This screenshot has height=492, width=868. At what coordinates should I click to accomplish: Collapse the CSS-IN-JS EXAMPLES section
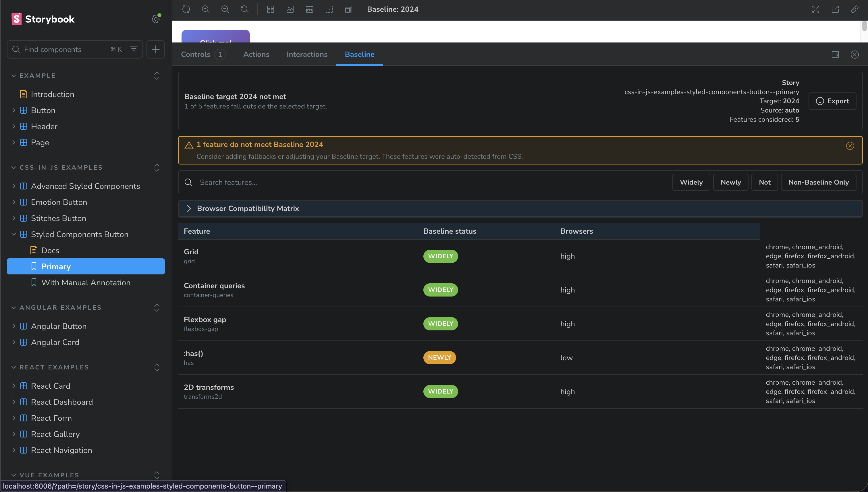[61, 167]
